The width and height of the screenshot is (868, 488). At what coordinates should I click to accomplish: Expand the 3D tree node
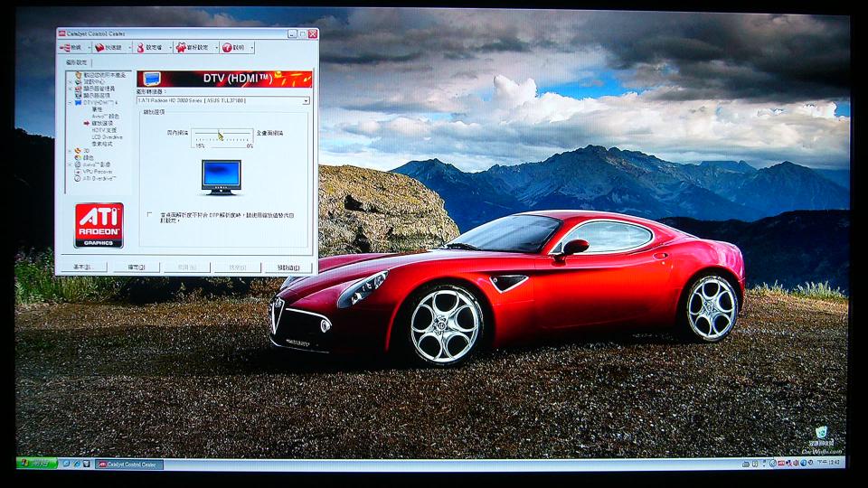(70, 150)
